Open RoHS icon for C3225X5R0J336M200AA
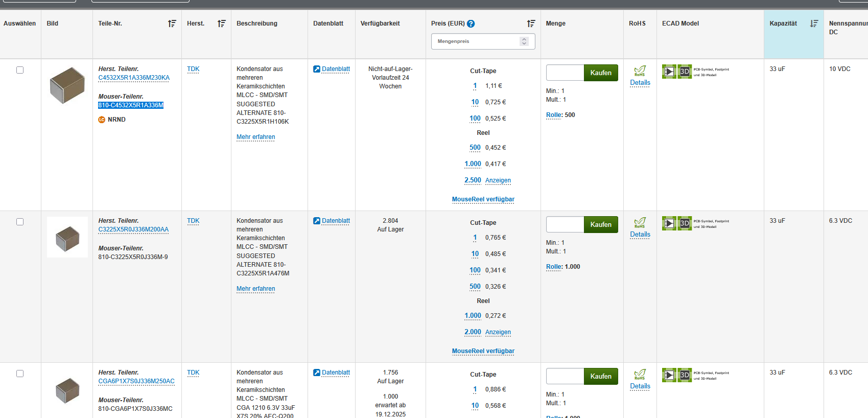Image resolution: width=868 pixels, height=418 pixels. coord(640,222)
